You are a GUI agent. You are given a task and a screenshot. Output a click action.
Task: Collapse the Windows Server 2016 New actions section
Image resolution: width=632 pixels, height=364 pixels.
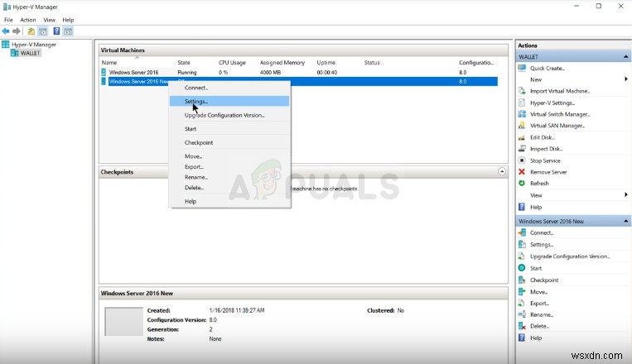625,221
